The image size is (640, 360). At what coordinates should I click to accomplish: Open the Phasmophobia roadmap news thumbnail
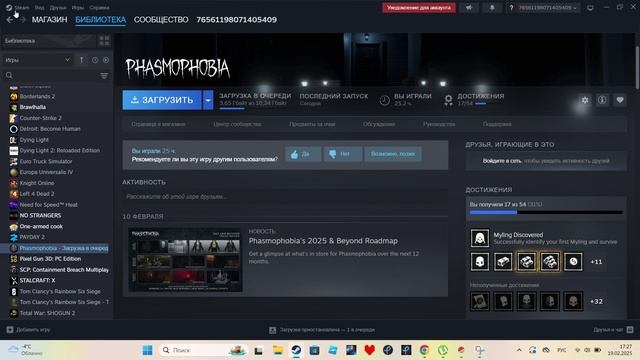[x=185, y=260]
